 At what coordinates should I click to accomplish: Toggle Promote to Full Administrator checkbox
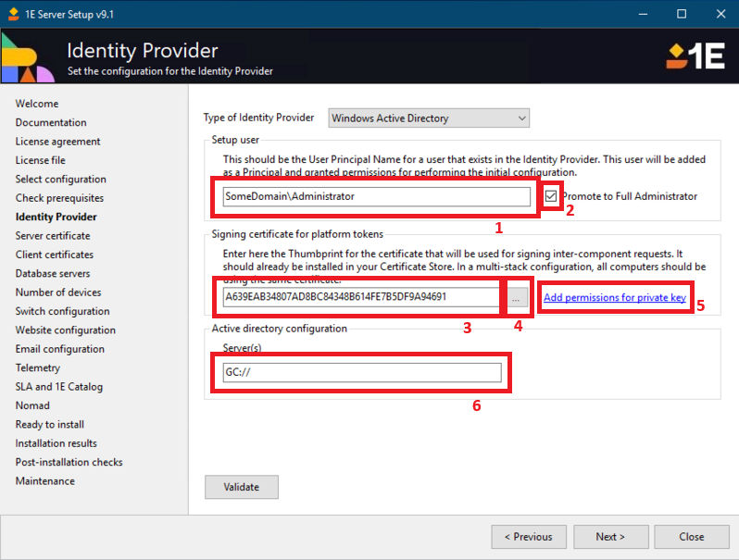[552, 196]
